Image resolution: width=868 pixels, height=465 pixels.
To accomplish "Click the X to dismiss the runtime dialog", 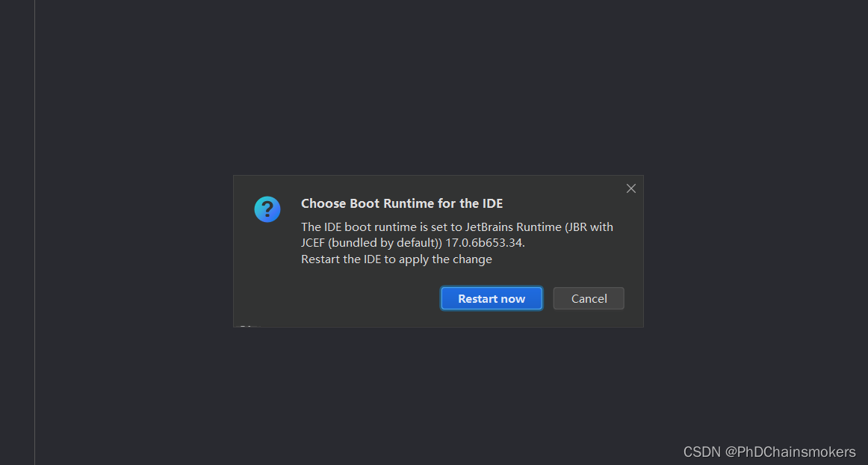I will click(x=631, y=188).
